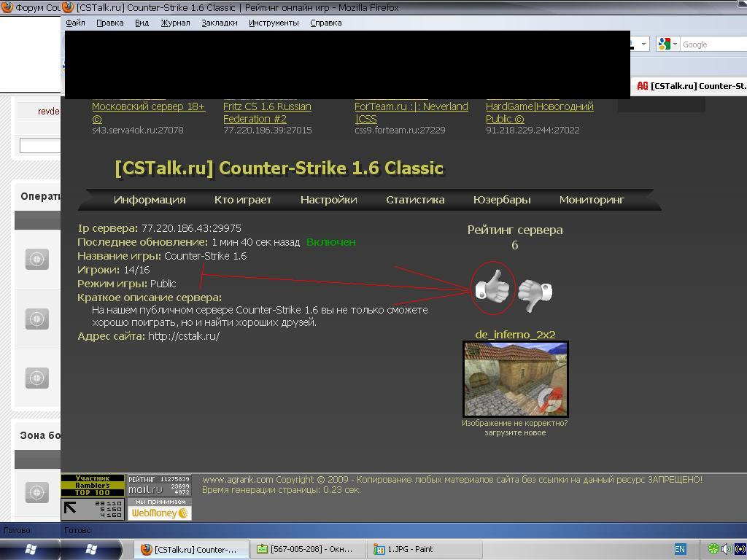Switch to the Кто играет tab

point(243,200)
